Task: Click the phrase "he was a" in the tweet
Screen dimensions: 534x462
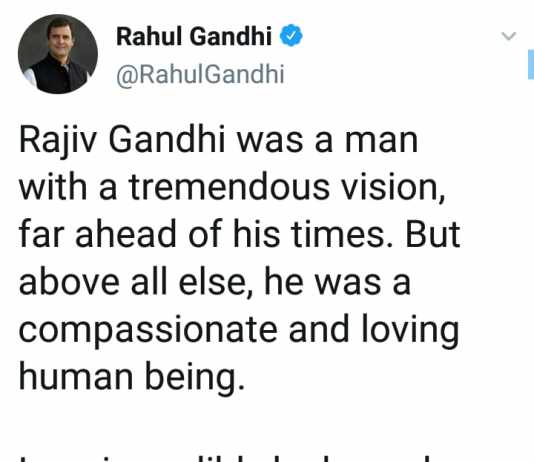Action: coord(337,282)
